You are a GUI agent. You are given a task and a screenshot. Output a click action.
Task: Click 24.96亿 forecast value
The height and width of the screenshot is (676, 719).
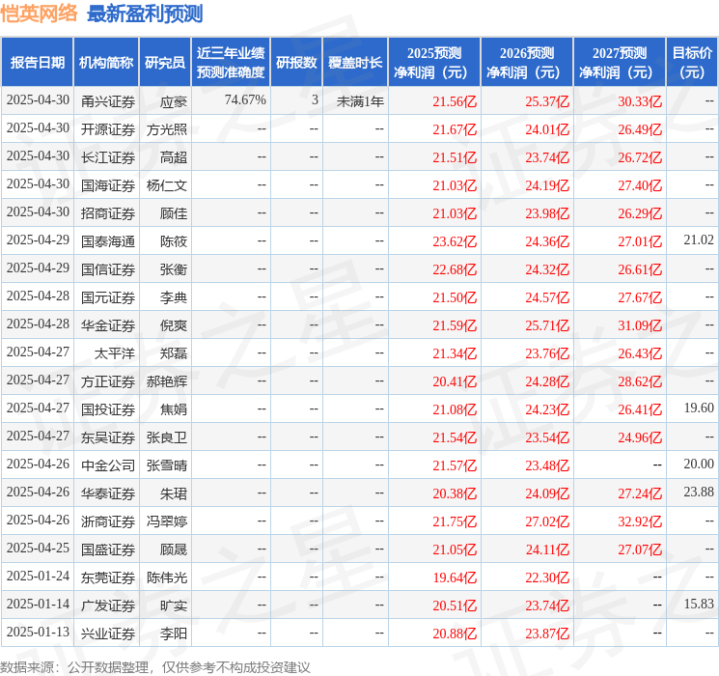(640, 438)
